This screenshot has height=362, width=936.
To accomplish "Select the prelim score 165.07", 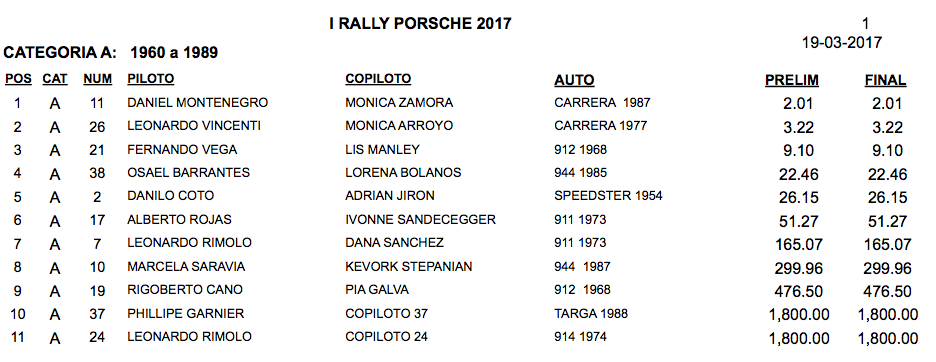I will pos(798,244).
